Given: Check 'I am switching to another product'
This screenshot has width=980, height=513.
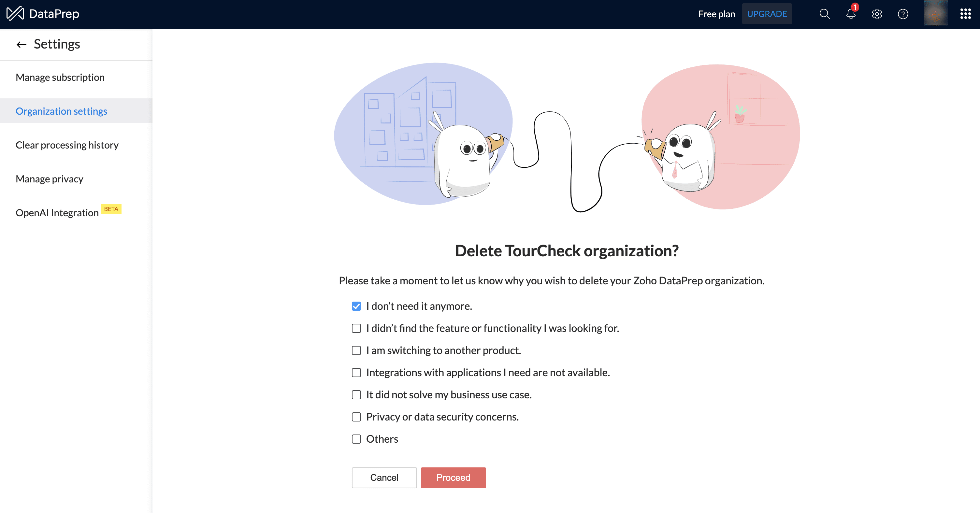Looking at the screenshot, I should click(x=356, y=350).
